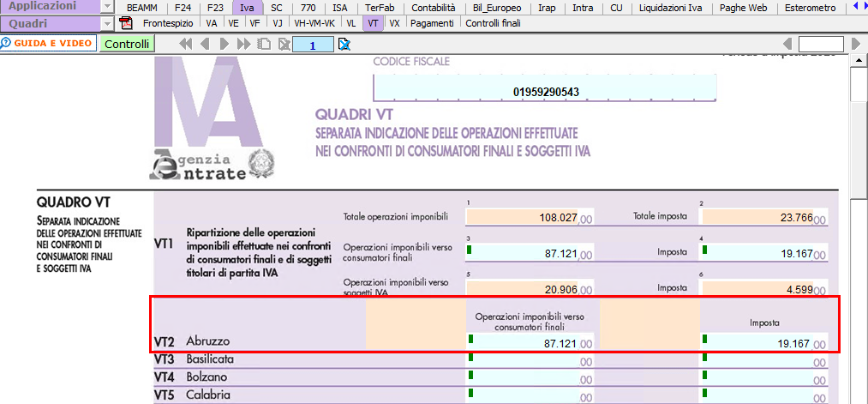Click the green marker of VT1 consumatori finali field
The image size is (868, 404).
[470, 250]
